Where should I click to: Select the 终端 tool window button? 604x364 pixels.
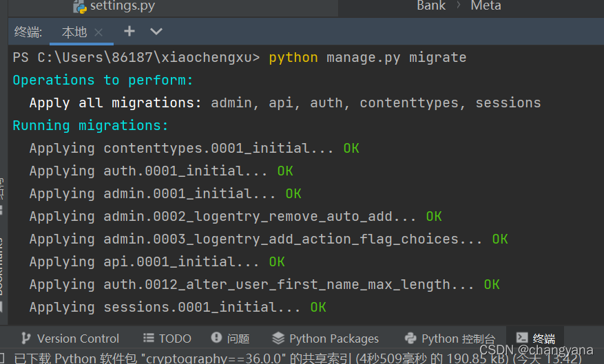[x=535, y=338]
